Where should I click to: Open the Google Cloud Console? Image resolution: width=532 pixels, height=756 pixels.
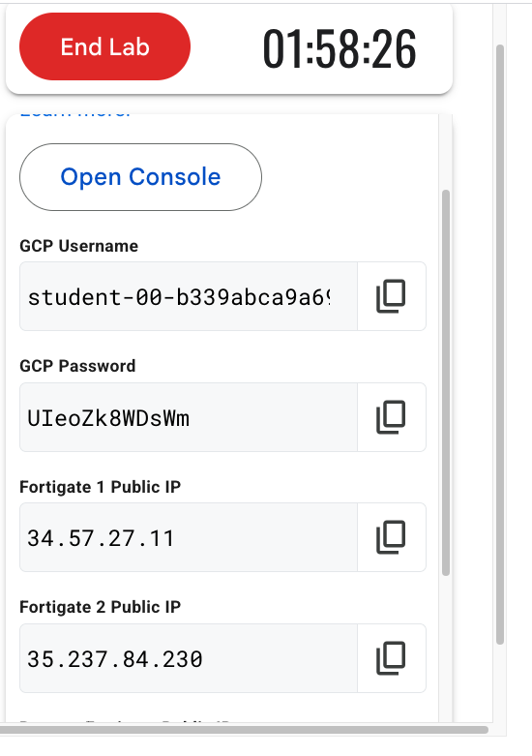coord(140,177)
